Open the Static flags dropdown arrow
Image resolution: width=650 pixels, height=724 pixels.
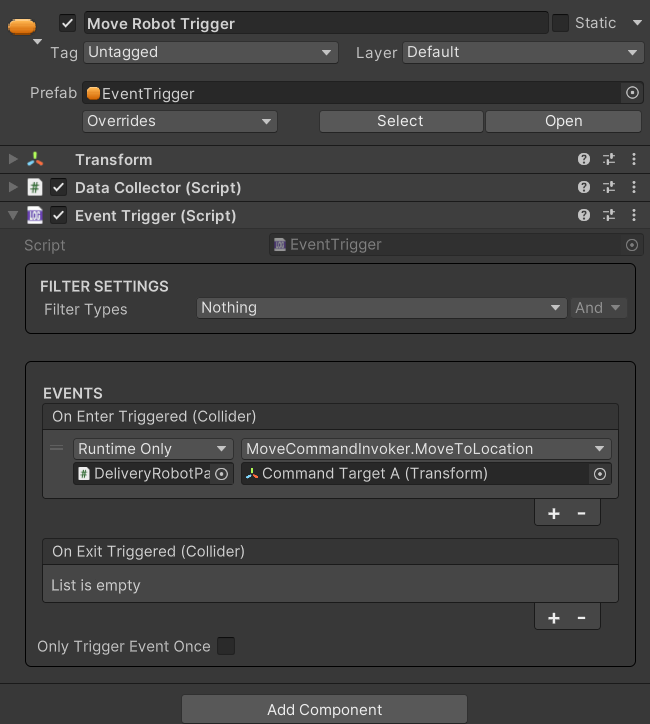click(637, 23)
